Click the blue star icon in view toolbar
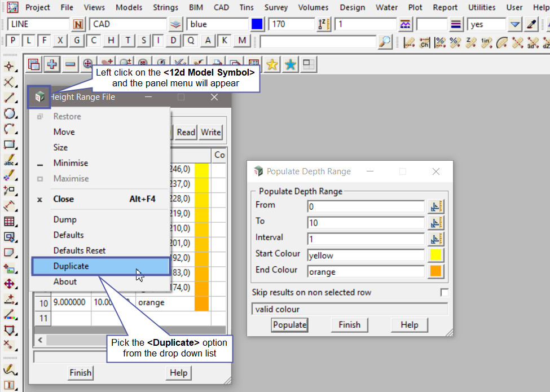 tap(290, 65)
